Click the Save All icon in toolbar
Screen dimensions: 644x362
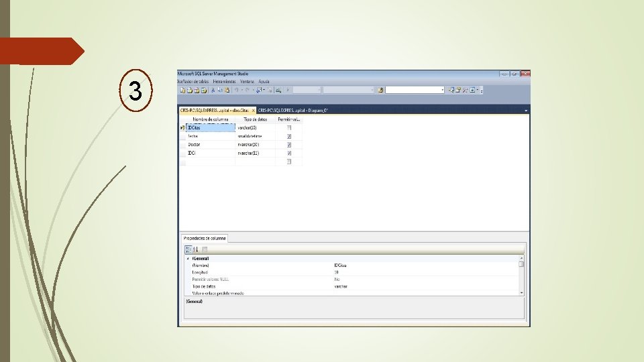(204, 90)
